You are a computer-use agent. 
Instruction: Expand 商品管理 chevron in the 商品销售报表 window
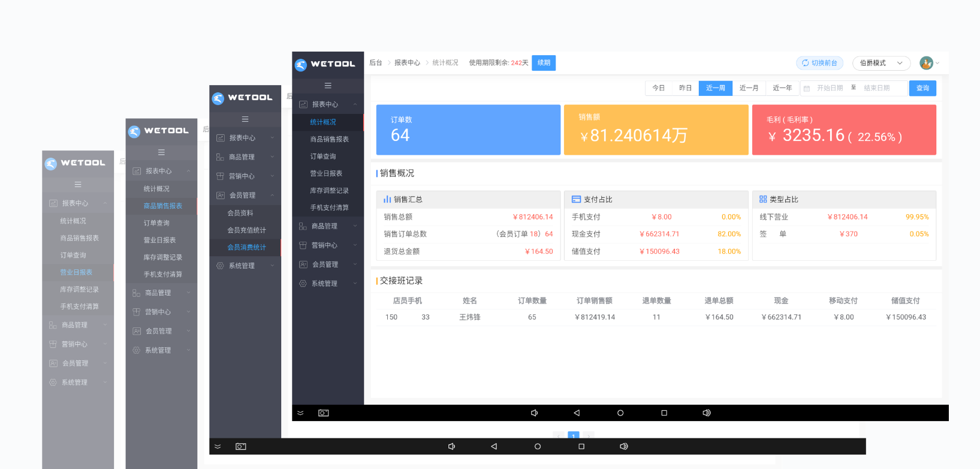(x=188, y=293)
